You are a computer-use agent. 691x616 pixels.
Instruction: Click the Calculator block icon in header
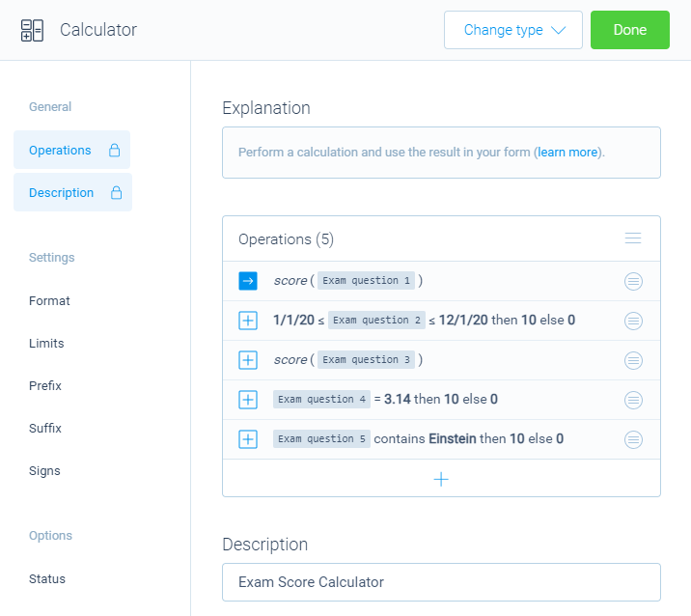pos(32,31)
